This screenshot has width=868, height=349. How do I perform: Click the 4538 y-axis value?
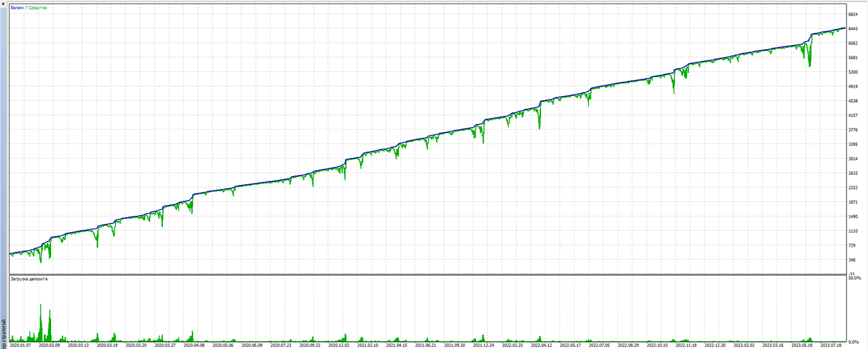point(853,101)
